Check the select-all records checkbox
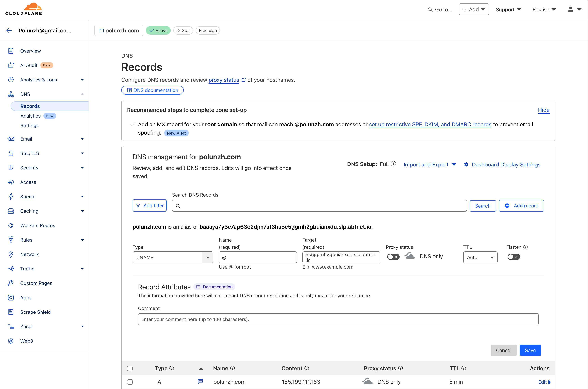 click(130, 368)
